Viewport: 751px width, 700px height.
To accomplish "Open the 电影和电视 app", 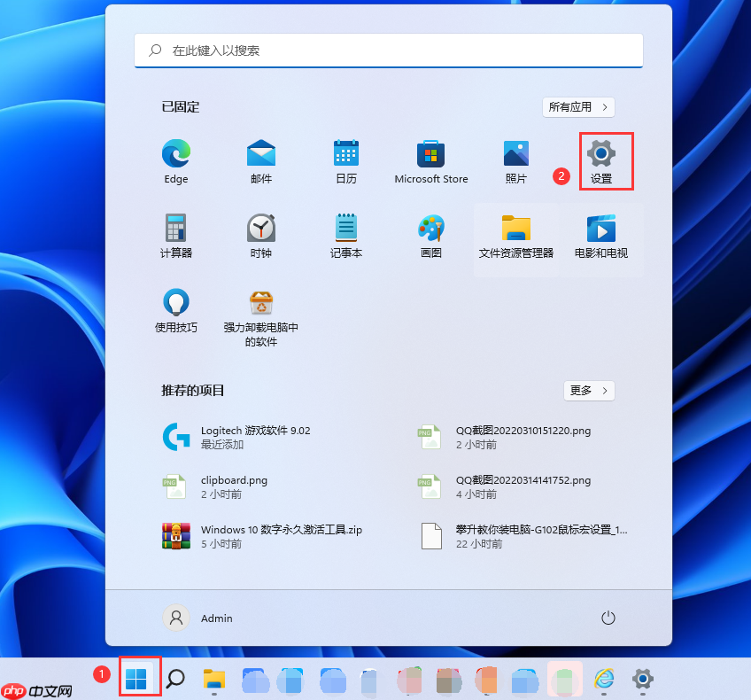I will coord(601,233).
